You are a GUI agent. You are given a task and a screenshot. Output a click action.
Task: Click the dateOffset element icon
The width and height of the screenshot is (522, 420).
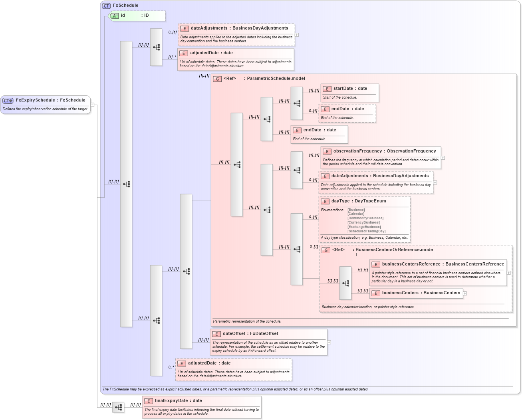(217, 333)
